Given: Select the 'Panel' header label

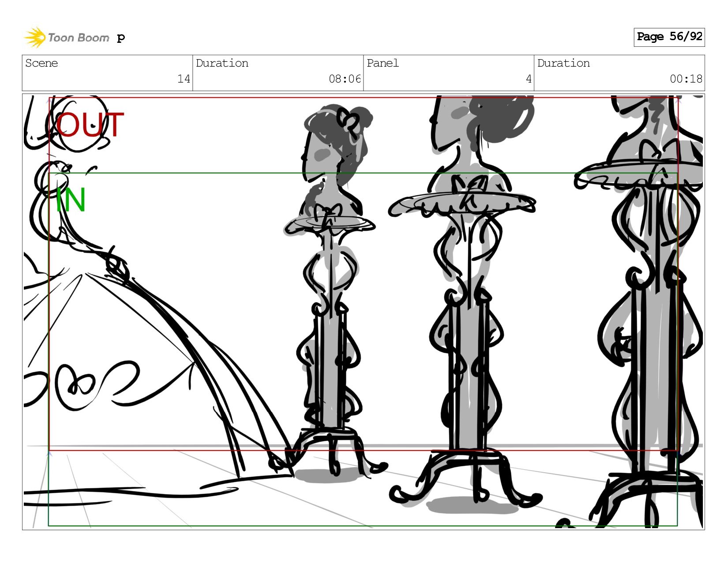Looking at the screenshot, I should coord(383,63).
